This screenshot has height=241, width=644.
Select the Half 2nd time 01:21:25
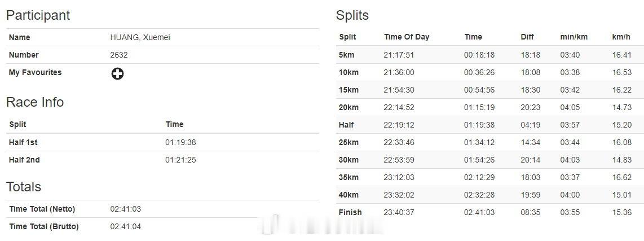click(180, 160)
